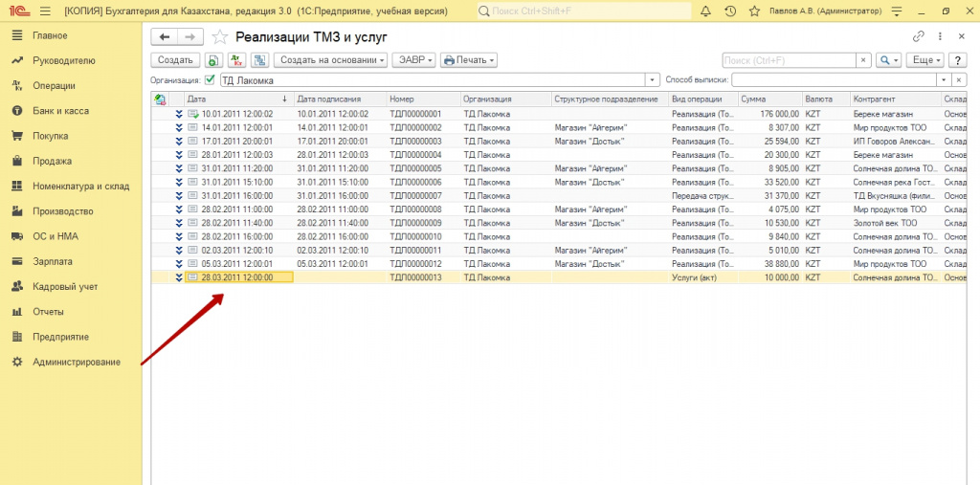The width and height of the screenshot is (980, 485).
Task: Open Администрирование section
Action: coord(77,362)
